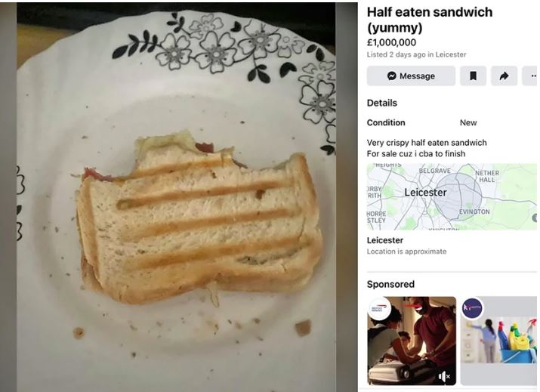Save listing with the bookmark icon
The height and width of the screenshot is (392, 540).
[474, 76]
